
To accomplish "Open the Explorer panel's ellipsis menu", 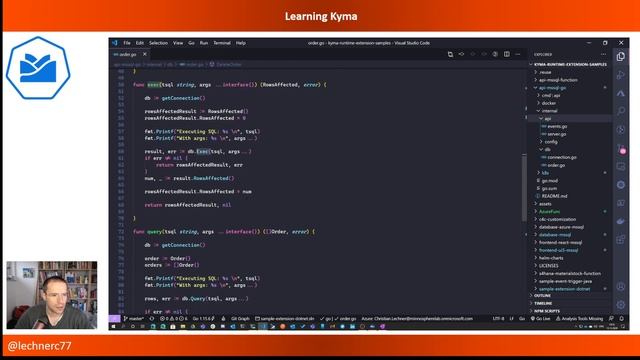I will tap(603, 54).
